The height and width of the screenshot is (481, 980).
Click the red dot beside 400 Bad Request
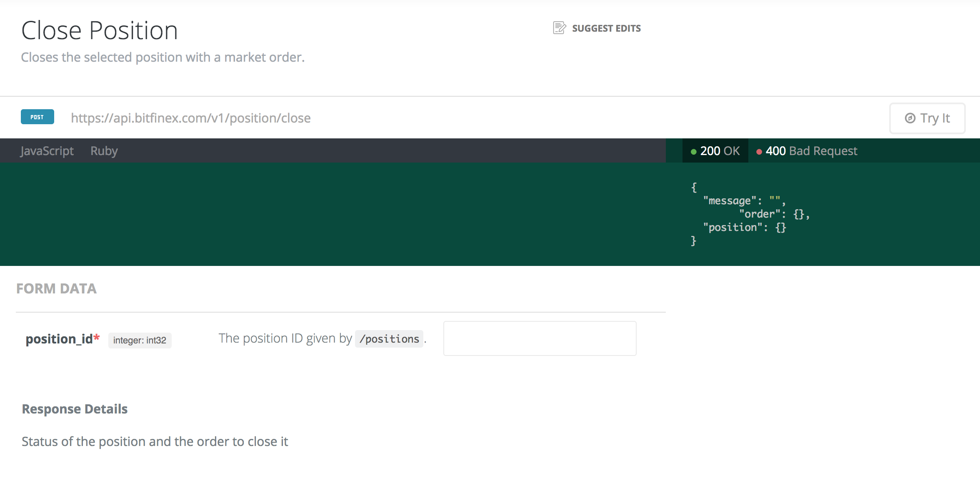pyautogui.click(x=759, y=152)
